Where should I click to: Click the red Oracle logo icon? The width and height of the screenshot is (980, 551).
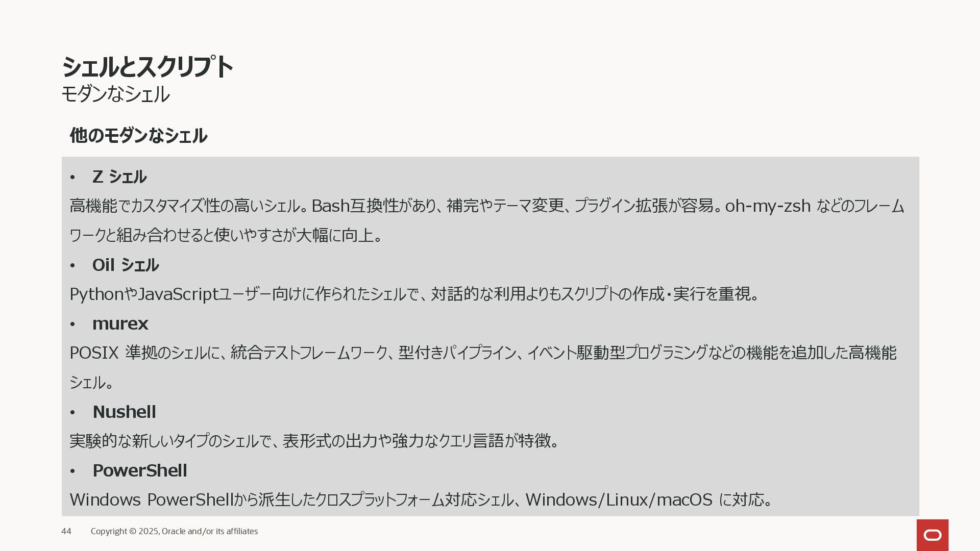[932, 535]
